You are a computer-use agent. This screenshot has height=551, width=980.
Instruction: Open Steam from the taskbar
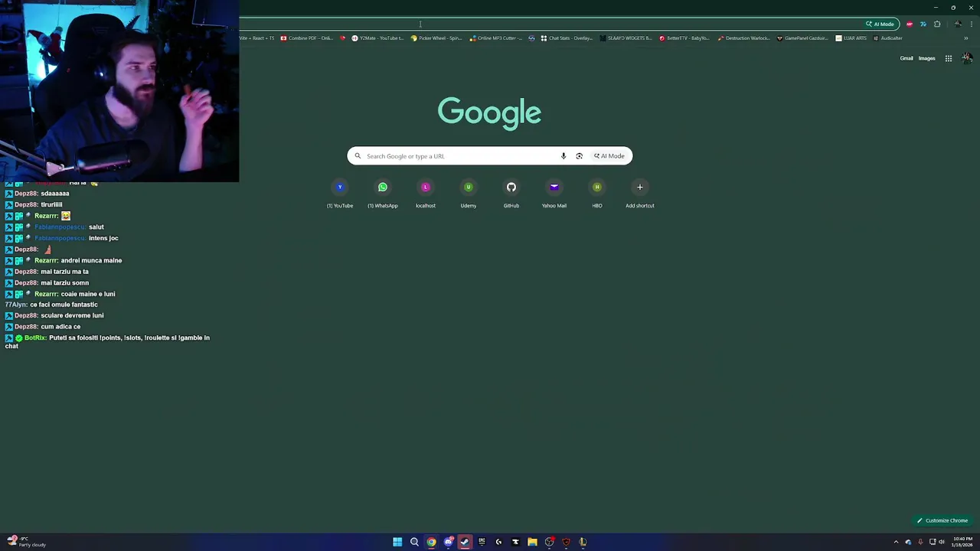(465, 542)
